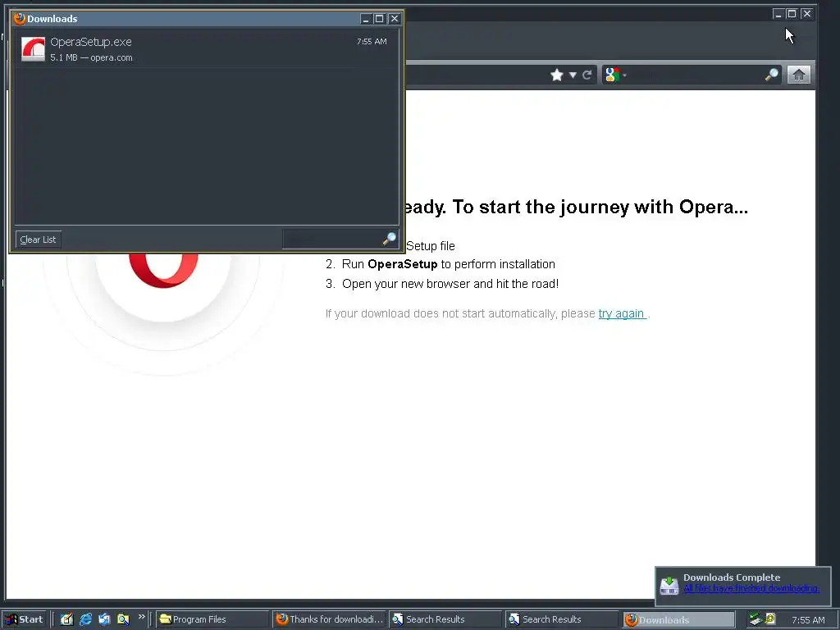The height and width of the screenshot is (630, 840).
Task: Click the search folder quick launch icon
Action: 123,619
